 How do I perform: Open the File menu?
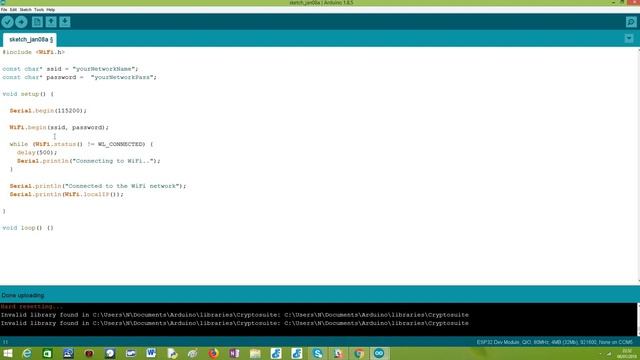pyautogui.click(x=4, y=9)
